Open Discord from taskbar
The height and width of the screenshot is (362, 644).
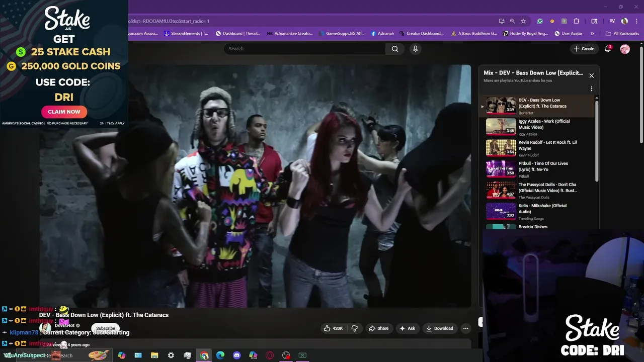tap(237, 355)
